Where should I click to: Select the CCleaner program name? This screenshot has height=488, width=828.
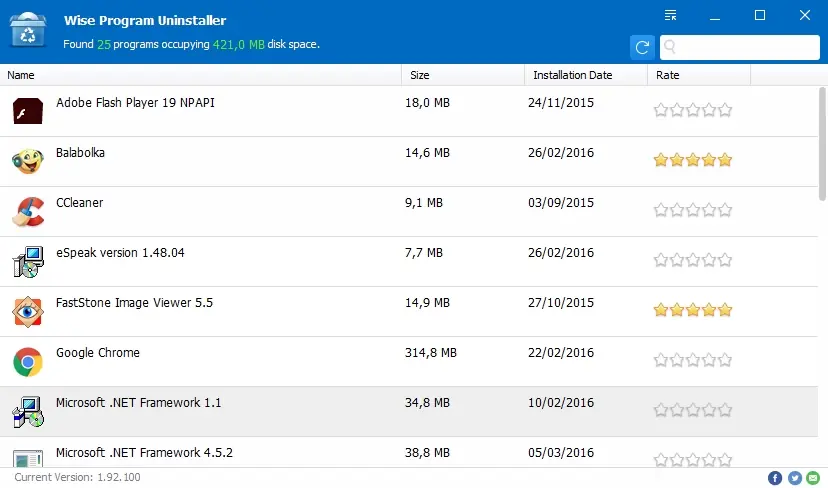point(80,203)
